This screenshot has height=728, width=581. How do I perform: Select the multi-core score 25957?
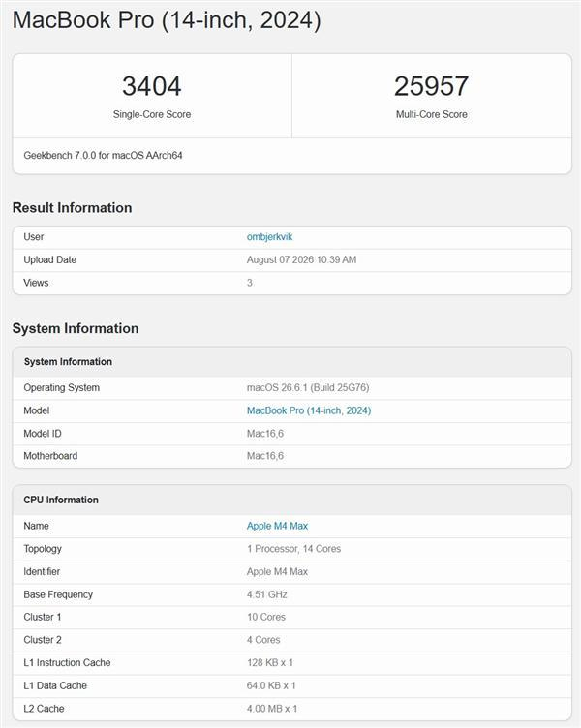(432, 86)
